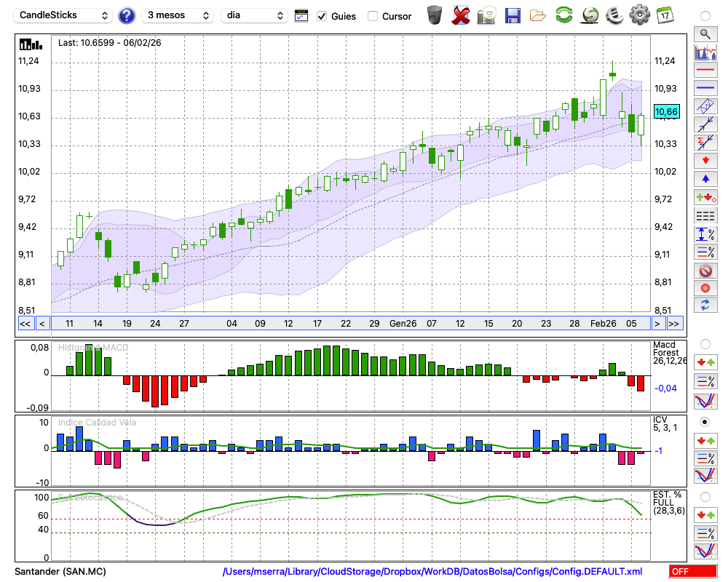
Task: Uncheck the Guies checkbox
Action: click(x=322, y=16)
